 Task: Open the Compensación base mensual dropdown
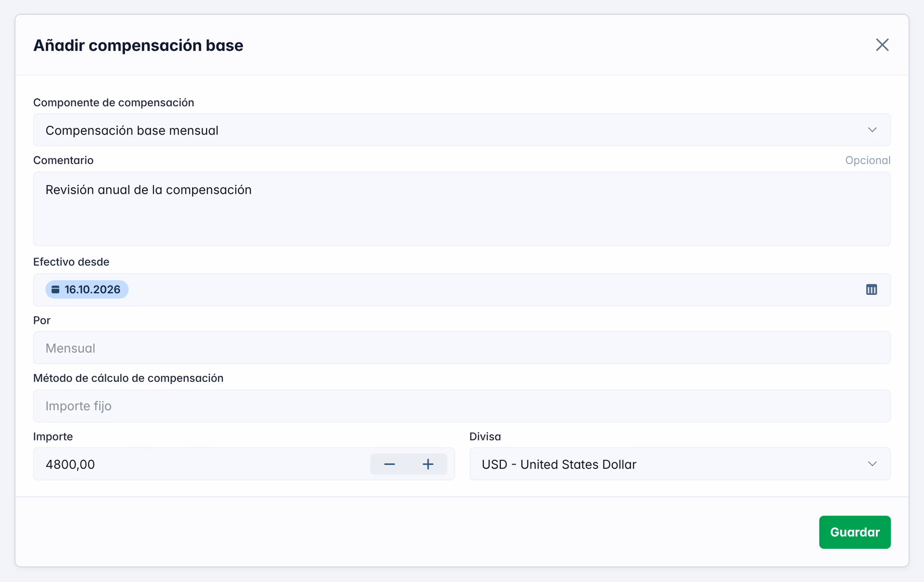pos(462,130)
